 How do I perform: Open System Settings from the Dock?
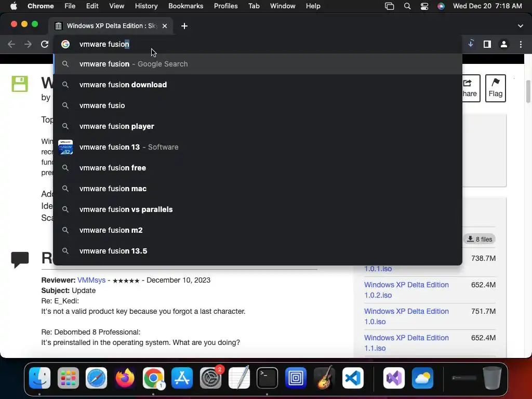click(x=211, y=378)
